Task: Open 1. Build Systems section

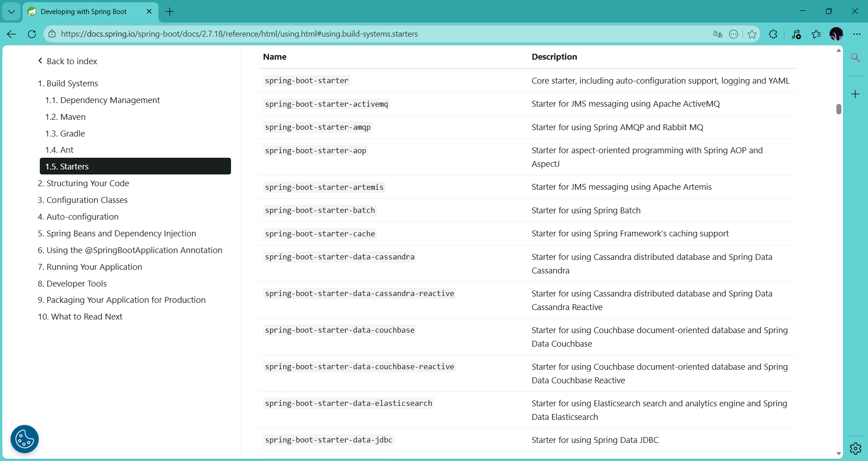Action: 68,83
